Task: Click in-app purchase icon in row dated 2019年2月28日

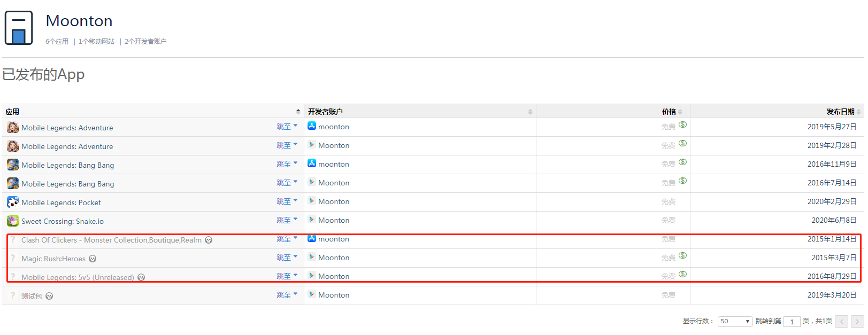Action: coord(682,144)
